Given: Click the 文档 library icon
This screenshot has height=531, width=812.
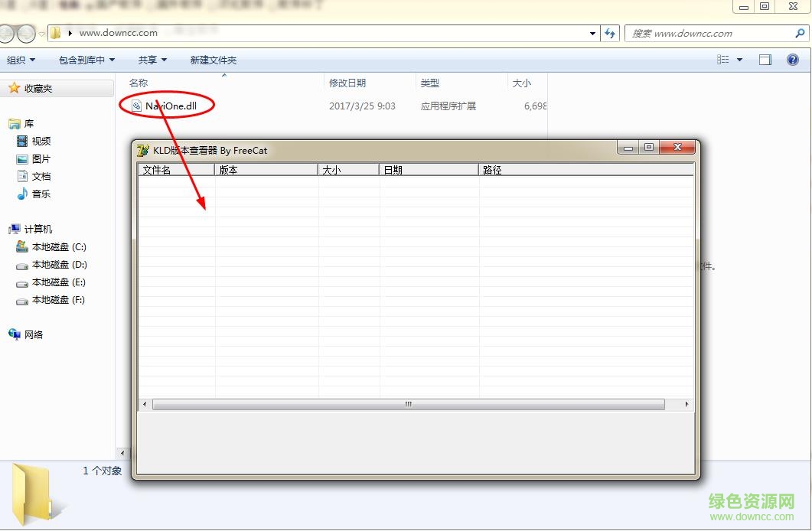Looking at the screenshot, I should coord(21,177).
